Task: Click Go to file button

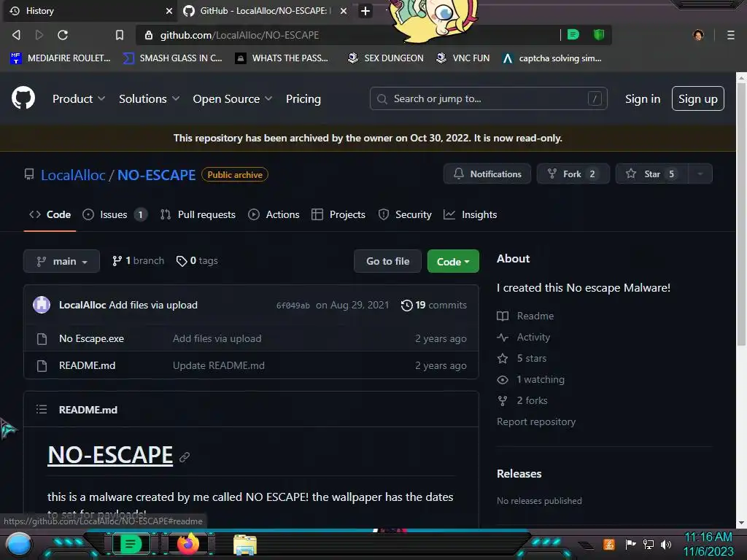Action: pyautogui.click(x=387, y=261)
